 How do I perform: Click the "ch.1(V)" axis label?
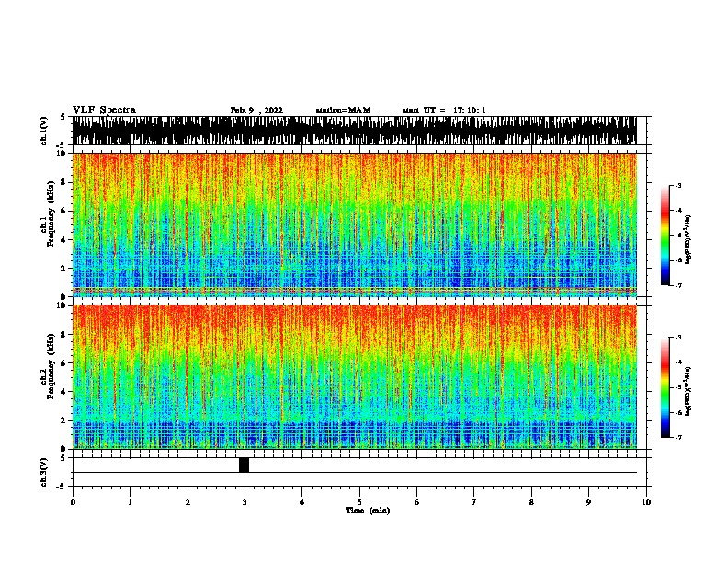pyautogui.click(x=44, y=131)
